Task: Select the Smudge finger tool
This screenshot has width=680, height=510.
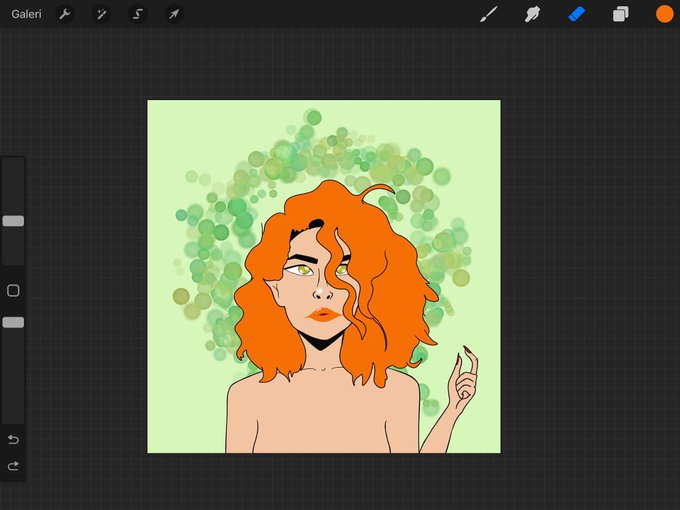Action: pyautogui.click(x=533, y=14)
